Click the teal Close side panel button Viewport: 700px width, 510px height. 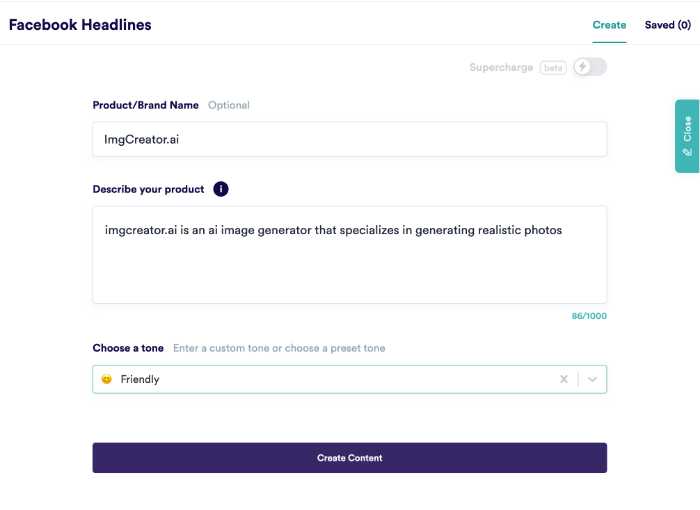[x=688, y=136]
